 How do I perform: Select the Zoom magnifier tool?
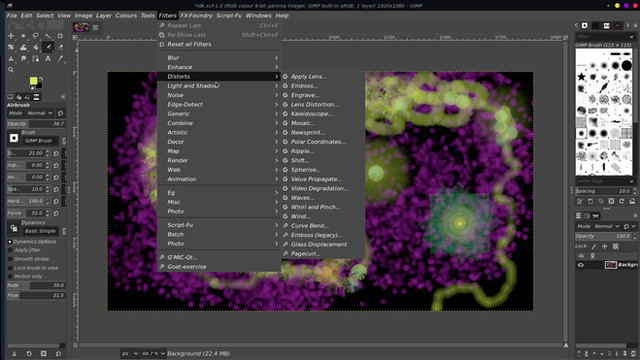click(x=11, y=70)
